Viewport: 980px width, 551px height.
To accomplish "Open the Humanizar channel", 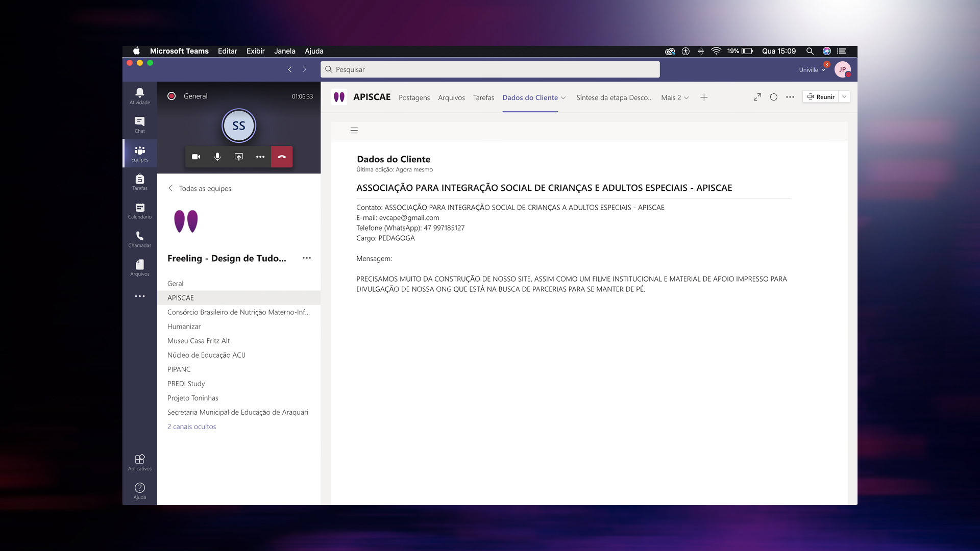I will pyautogui.click(x=239, y=327).
